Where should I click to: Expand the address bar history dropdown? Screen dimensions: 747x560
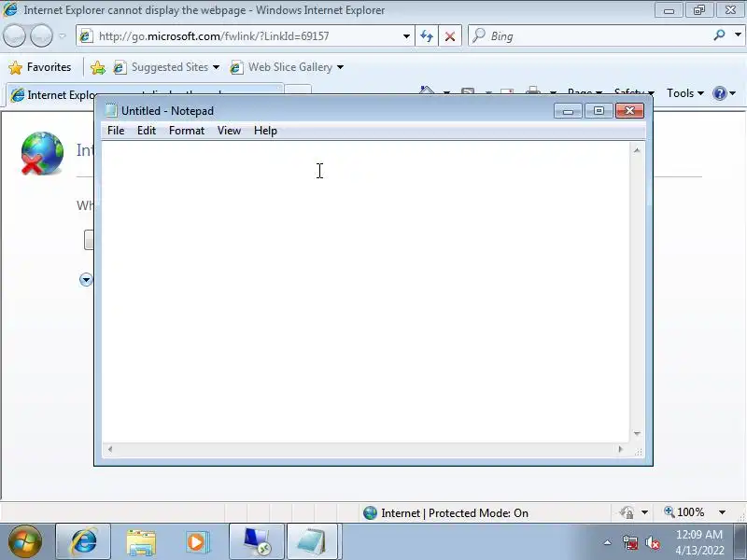coord(406,36)
